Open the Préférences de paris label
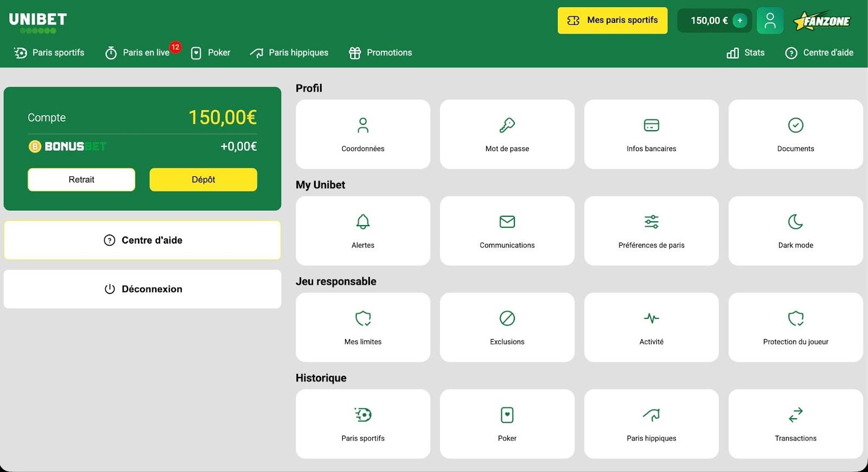Image resolution: width=868 pixels, height=472 pixels. click(652, 245)
